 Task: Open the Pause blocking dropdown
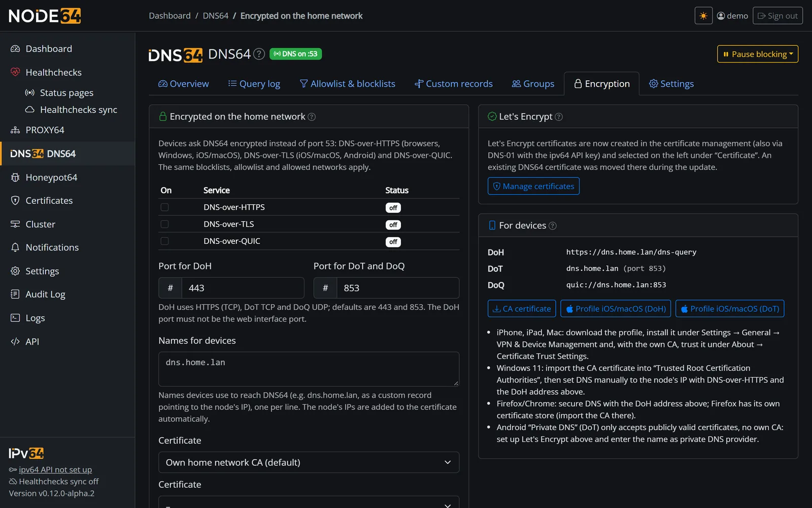(x=757, y=54)
